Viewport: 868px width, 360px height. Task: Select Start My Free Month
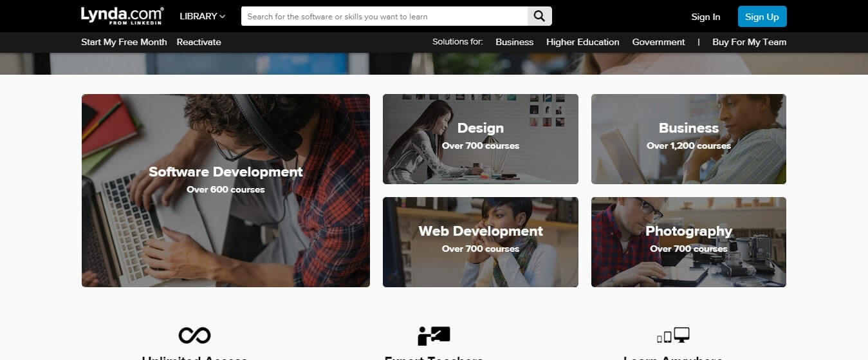click(x=124, y=42)
